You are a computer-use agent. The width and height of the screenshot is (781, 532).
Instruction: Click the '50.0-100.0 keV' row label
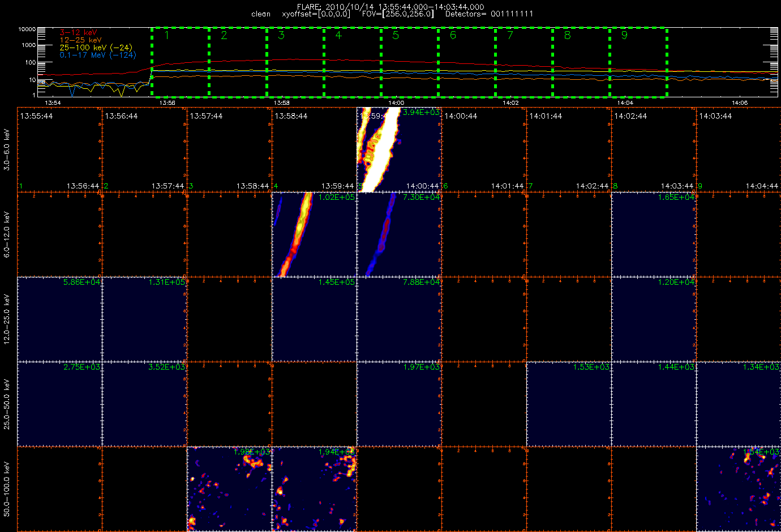click(x=7, y=490)
